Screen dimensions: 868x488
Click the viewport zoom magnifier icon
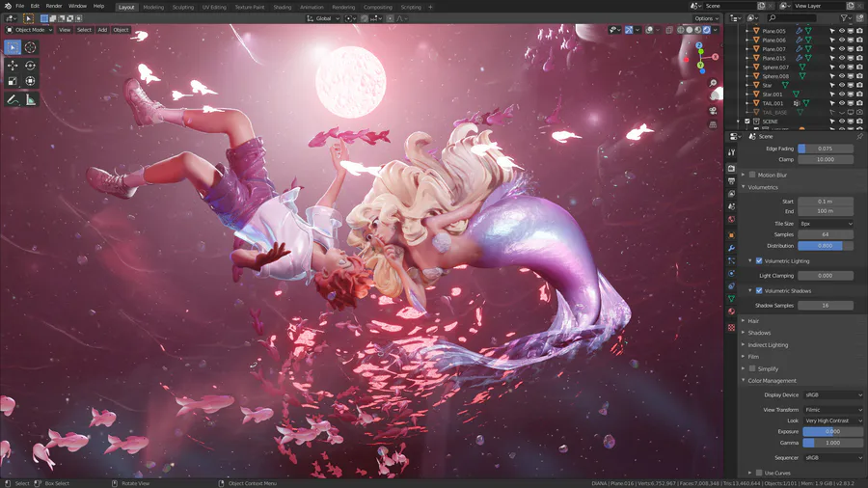[x=713, y=83]
